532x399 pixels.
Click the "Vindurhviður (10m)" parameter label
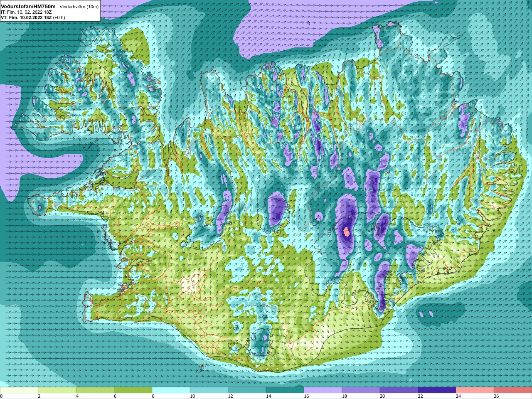pyautogui.click(x=79, y=7)
